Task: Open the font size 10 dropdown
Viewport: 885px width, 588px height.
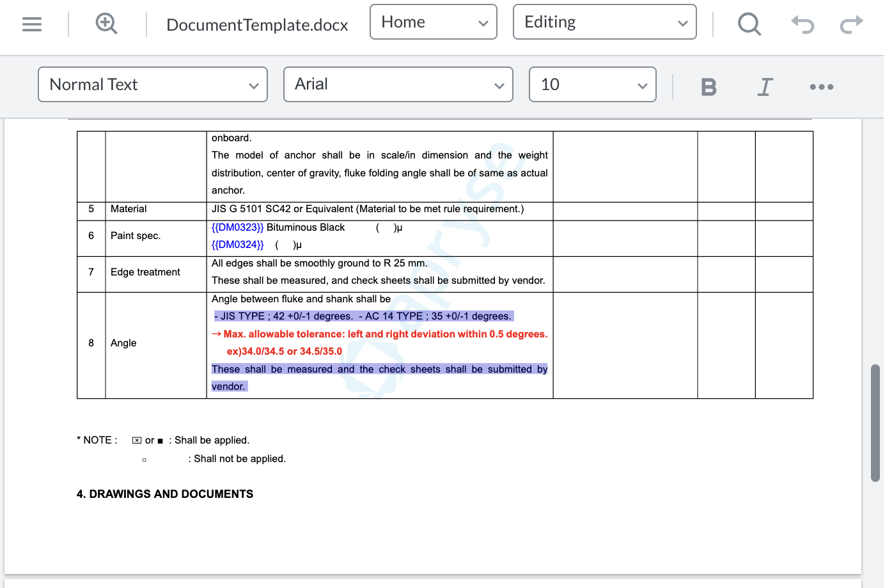Action: click(592, 84)
